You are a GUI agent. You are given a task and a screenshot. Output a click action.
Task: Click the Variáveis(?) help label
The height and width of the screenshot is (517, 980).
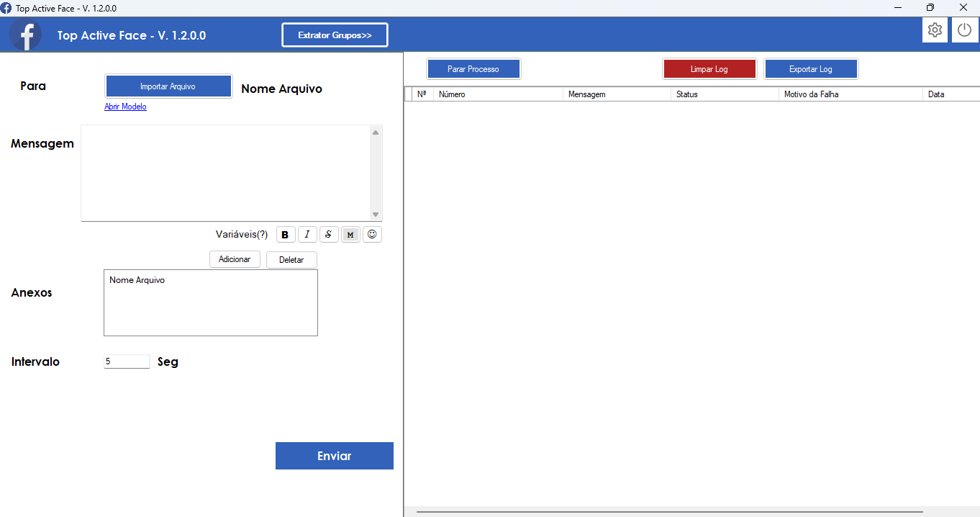click(242, 234)
